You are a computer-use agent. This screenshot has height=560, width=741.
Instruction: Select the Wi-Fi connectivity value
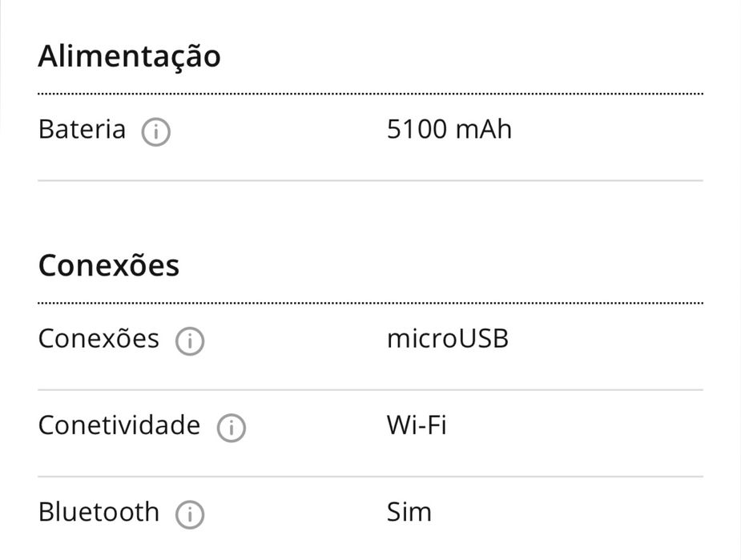click(x=417, y=425)
